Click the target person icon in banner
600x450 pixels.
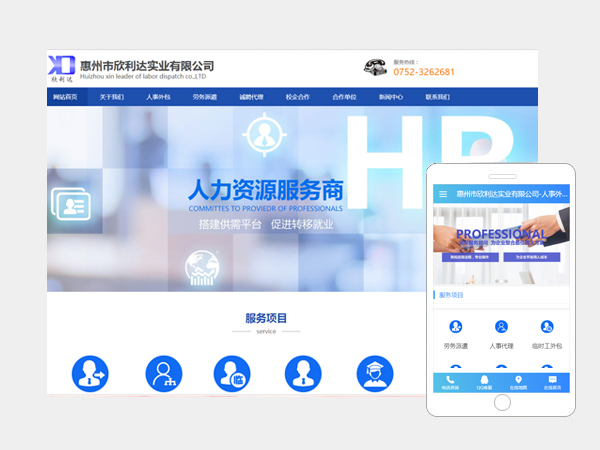point(264,134)
